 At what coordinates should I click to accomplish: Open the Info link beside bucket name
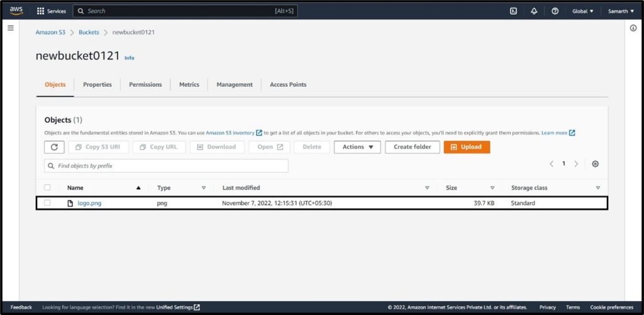coord(130,58)
